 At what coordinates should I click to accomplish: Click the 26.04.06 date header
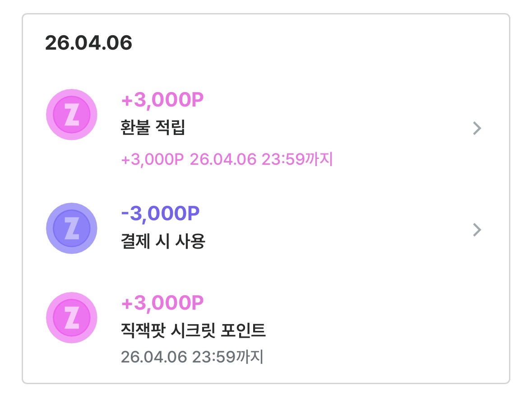coord(88,43)
